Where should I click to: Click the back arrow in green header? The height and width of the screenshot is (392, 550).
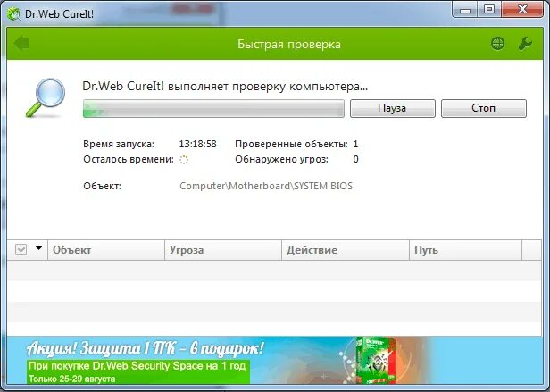21,43
